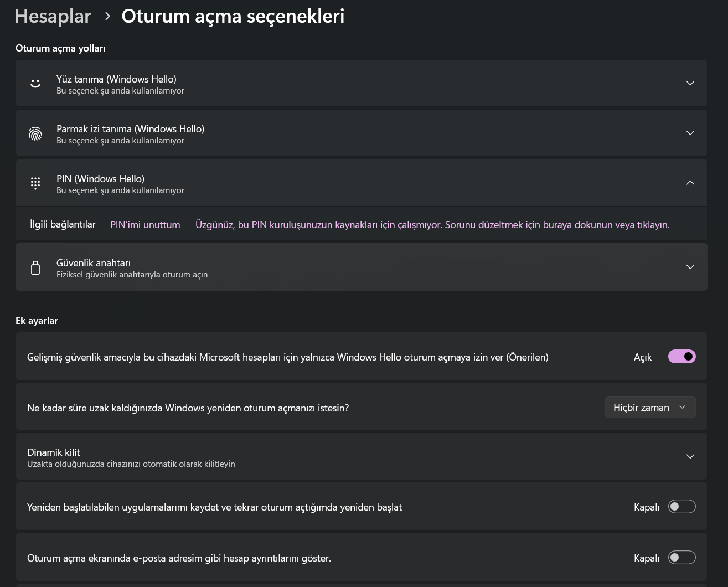Click the Oturum açma yolları heading
The image size is (728, 587).
coord(60,48)
